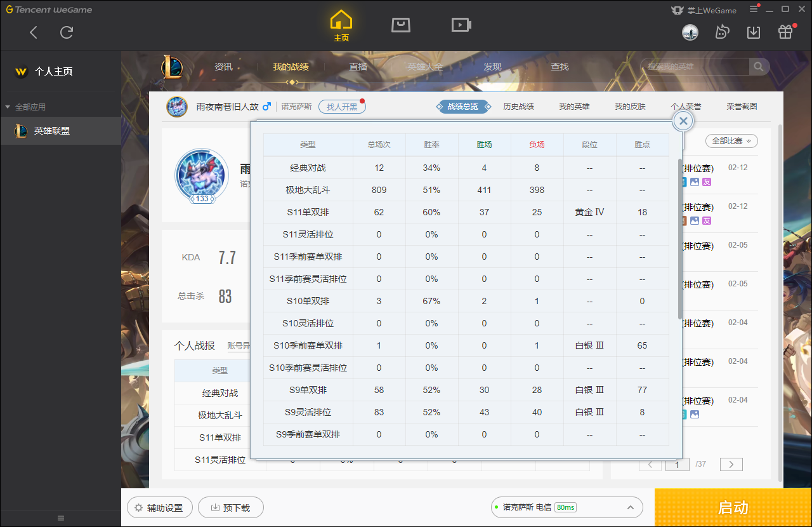Click the magnifier search icon
812x527 pixels.
point(759,67)
